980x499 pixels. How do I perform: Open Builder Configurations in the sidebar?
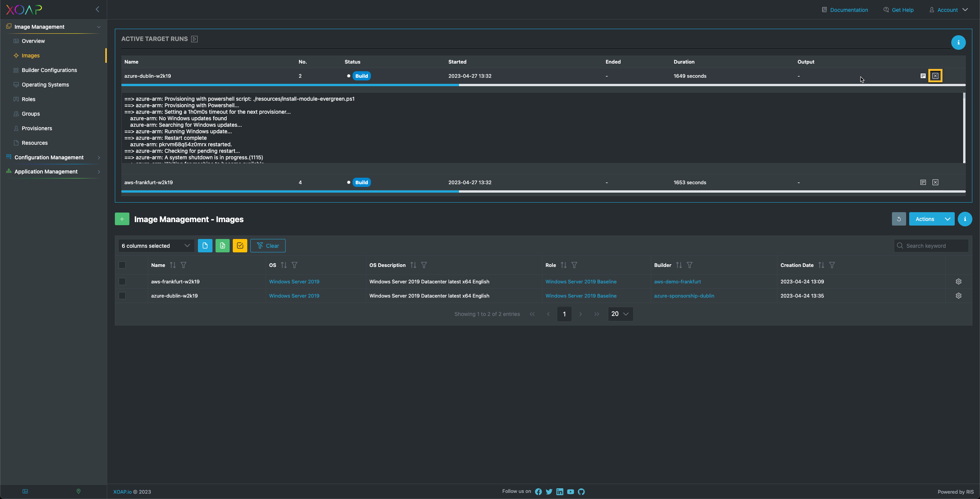49,70
